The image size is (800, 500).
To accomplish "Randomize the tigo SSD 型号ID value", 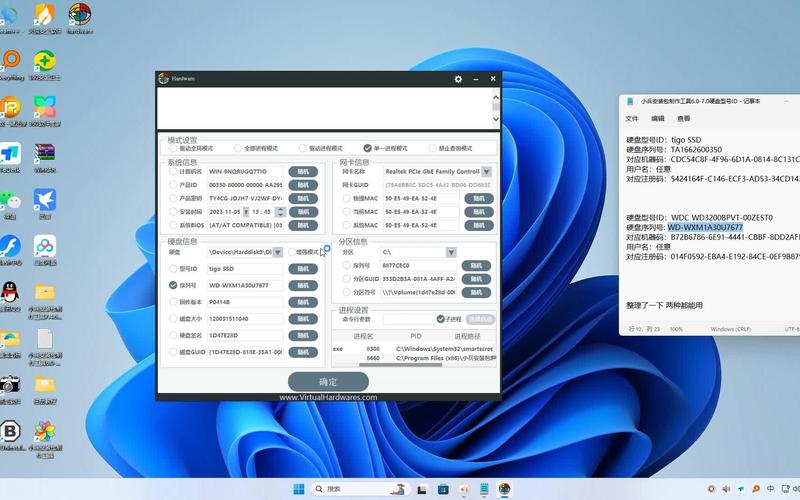I will point(303,269).
